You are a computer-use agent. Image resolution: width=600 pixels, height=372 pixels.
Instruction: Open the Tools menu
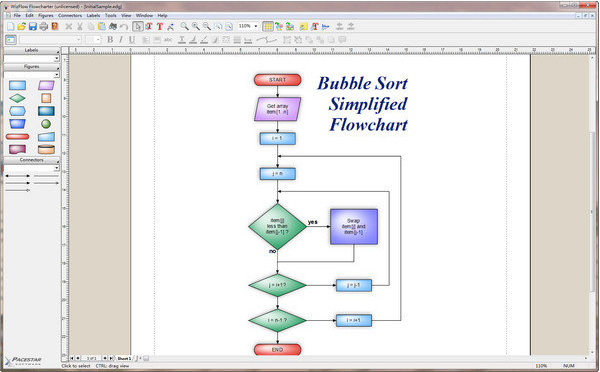tap(111, 16)
